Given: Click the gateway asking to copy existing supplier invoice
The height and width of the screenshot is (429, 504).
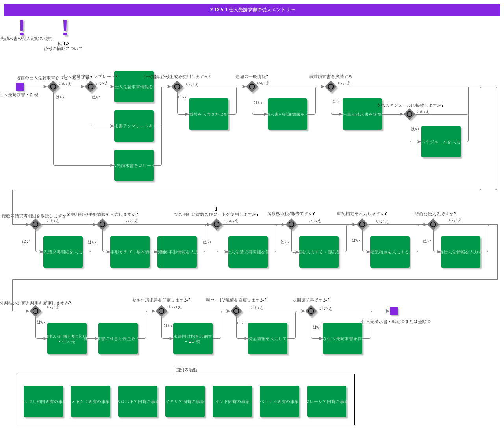Looking at the screenshot, I should click(x=53, y=87).
